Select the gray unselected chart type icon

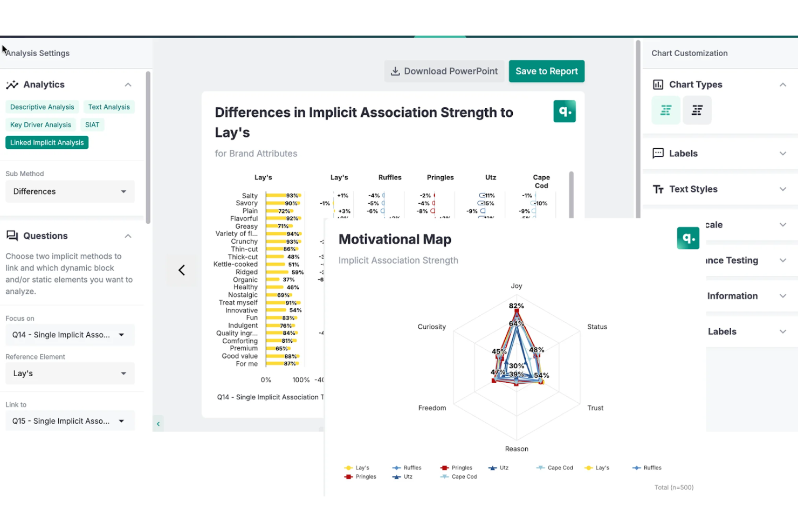(697, 110)
